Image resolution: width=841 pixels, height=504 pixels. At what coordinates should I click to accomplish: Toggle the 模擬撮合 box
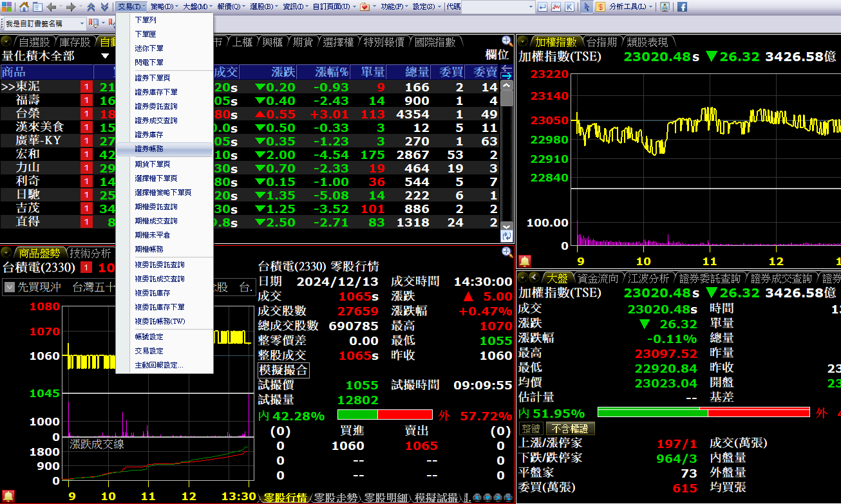click(283, 370)
